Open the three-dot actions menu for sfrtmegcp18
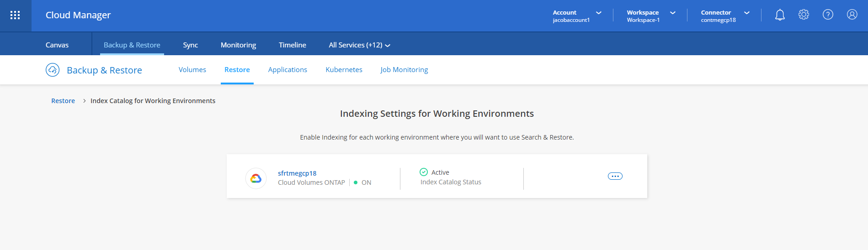Screen dimensions: 868x250 [615, 176]
